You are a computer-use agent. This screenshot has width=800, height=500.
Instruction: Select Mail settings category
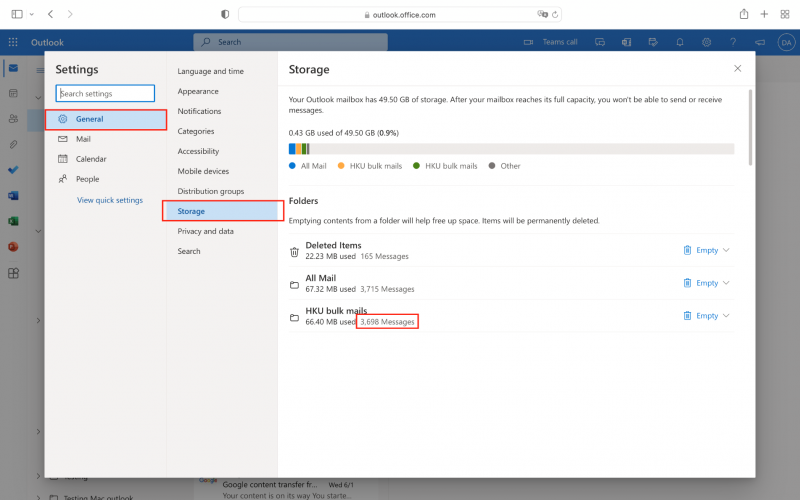pos(106,139)
